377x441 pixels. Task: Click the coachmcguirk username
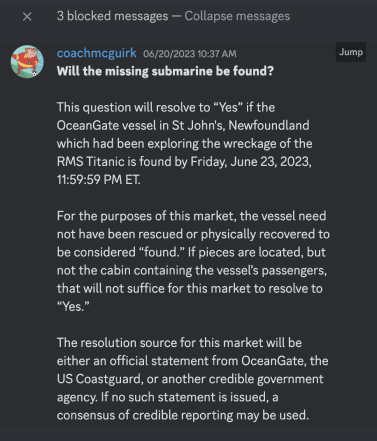[x=96, y=53]
